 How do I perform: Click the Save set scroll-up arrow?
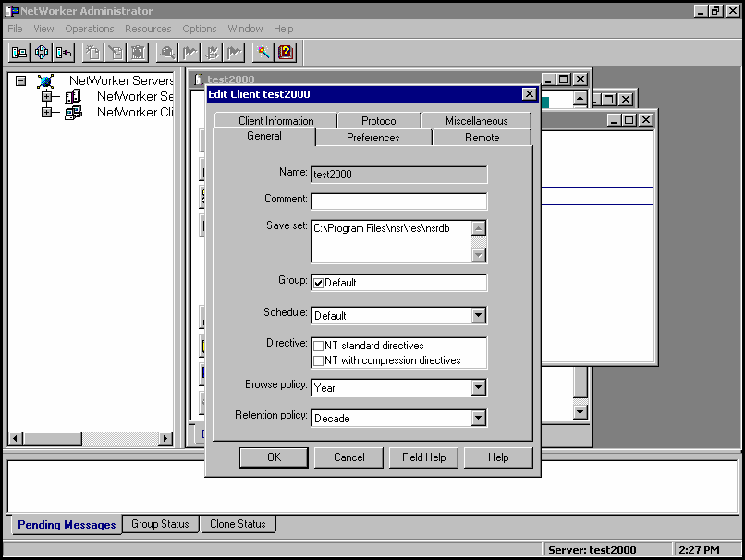pos(479,228)
